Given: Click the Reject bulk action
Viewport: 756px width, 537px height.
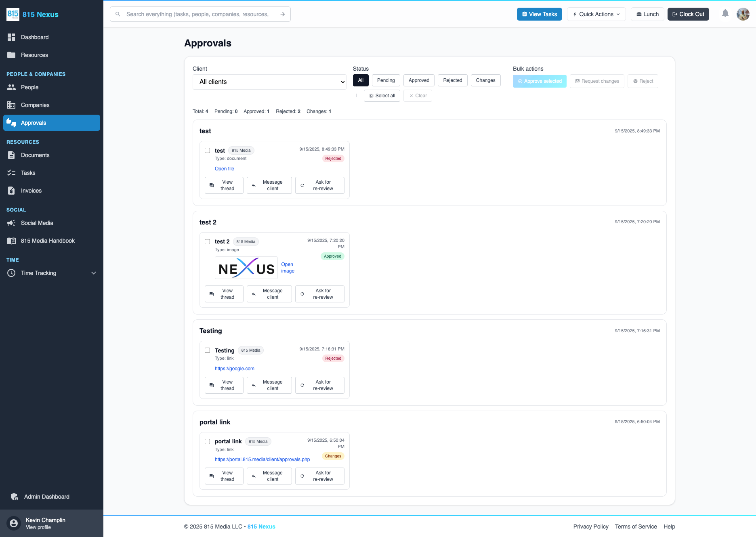Looking at the screenshot, I should click(643, 81).
